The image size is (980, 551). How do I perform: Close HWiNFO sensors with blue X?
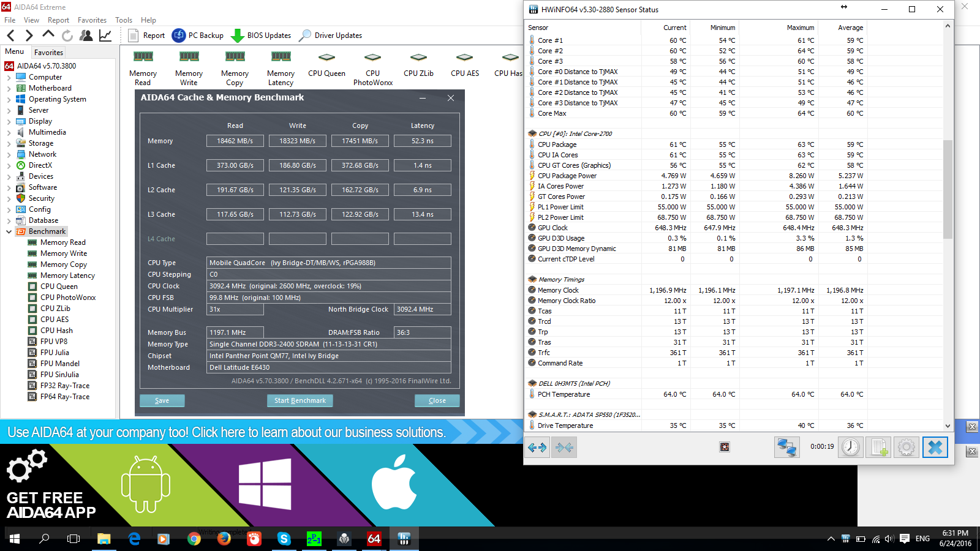pyautogui.click(x=935, y=448)
